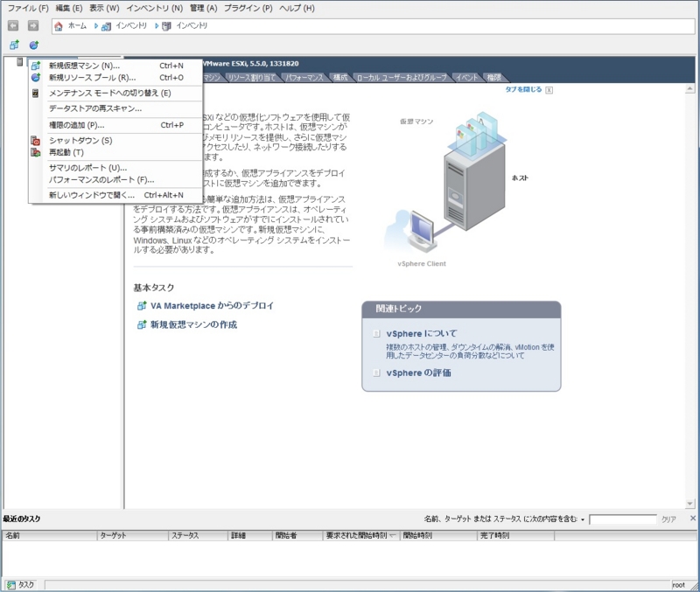This screenshot has width=700, height=592.
Task: Click the recent tasks filter input field
Action: coord(622,519)
